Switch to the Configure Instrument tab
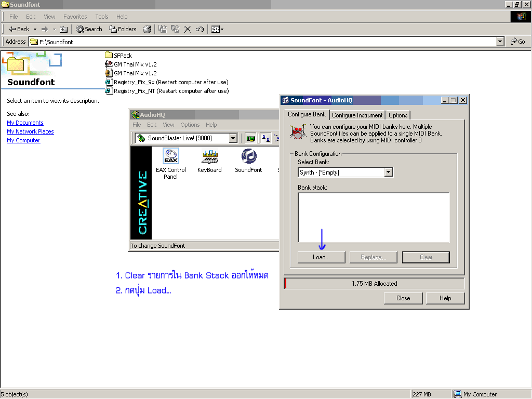 pos(357,115)
